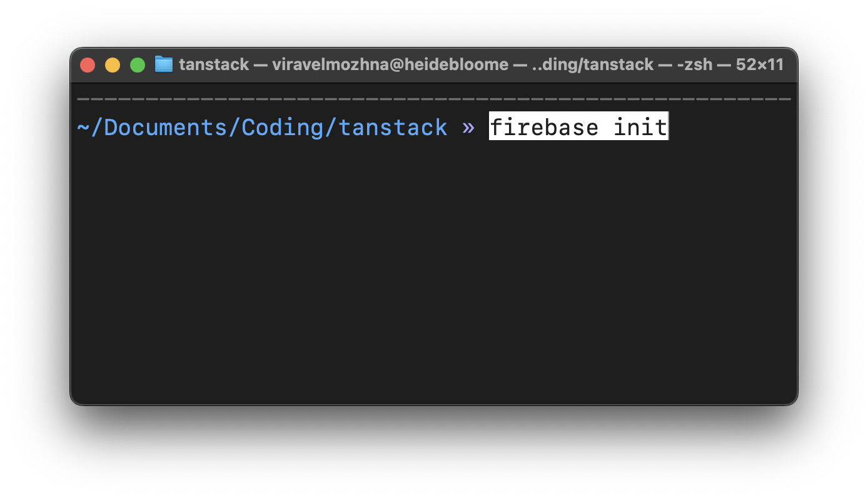The image size is (868, 498).
Task: Click the empty terminal area below the prompt
Action: tap(431, 269)
